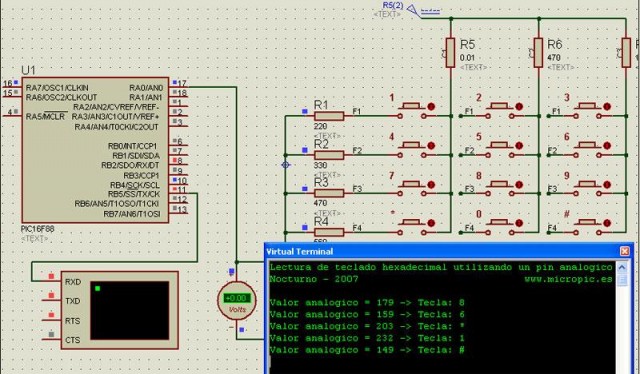The height and width of the screenshot is (374, 640).
Task: Click terminal line 'Valor analogico = 232 -> Tecla: 1'
Action: tap(367, 338)
